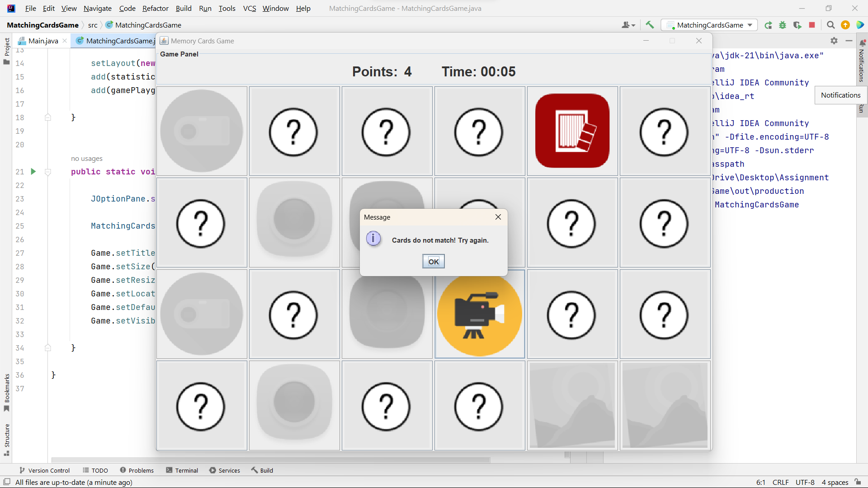Viewport: 868px width, 488px height.
Task: Click the Rerun MatchingCardsGame icon
Action: [x=768, y=25]
